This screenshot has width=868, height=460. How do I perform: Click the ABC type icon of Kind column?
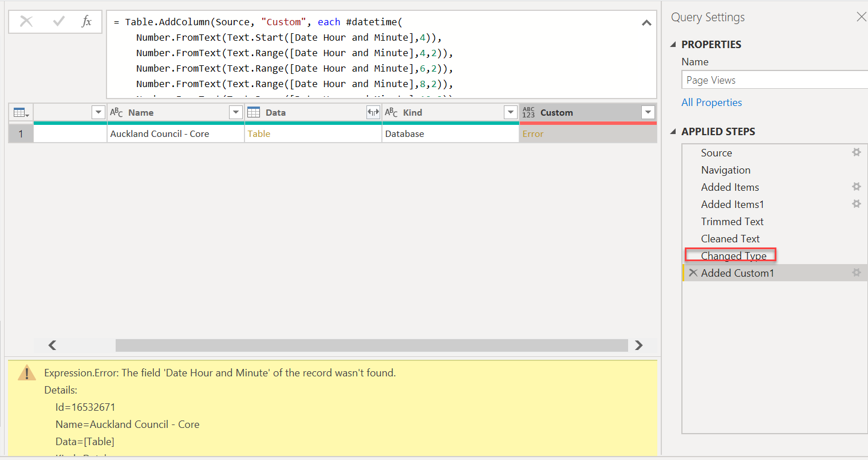pyautogui.click(x=391, y=112)
